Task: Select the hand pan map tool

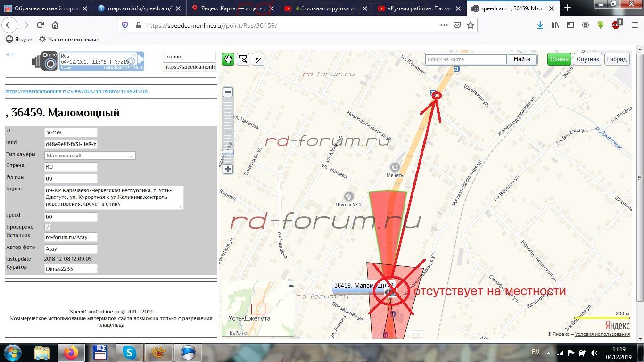Action: coord(228,59)
